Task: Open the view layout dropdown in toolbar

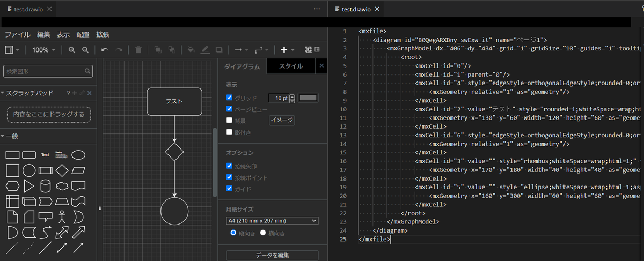Action: pos(13,50)
